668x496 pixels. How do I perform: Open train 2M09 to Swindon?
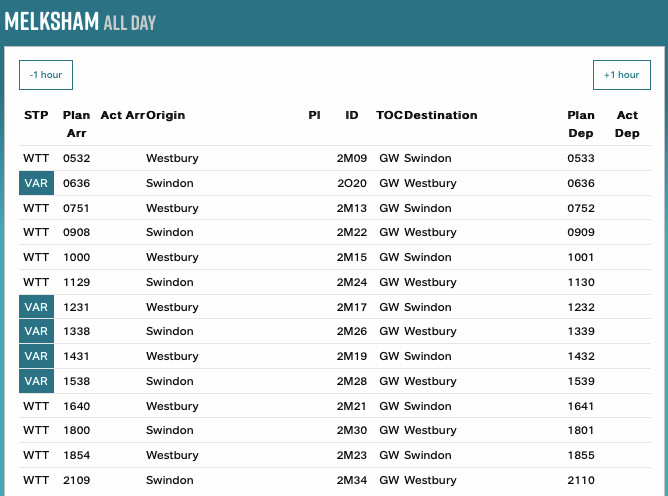click(352, 158)
